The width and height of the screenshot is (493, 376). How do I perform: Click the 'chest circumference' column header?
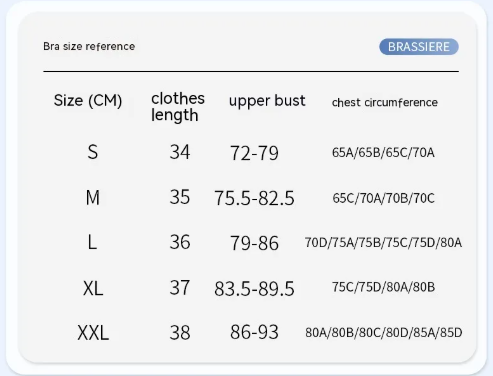pos(385,102)
